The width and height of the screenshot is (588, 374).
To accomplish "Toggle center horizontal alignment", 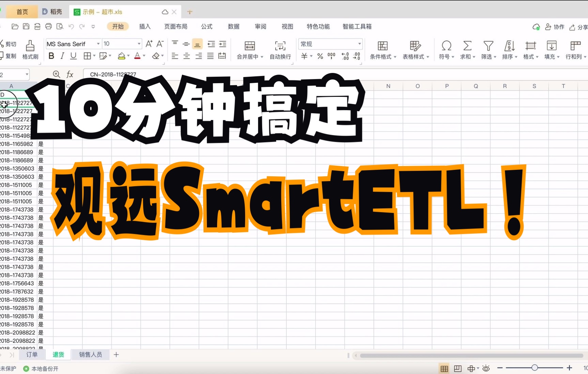I will (x=186, y=56).
